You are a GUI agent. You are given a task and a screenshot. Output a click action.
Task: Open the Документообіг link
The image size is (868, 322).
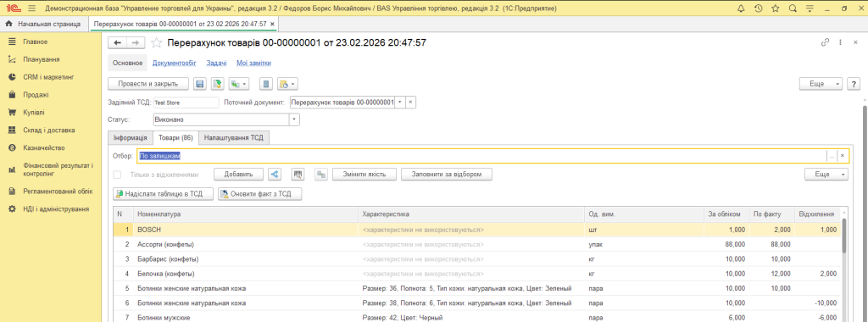174,64
